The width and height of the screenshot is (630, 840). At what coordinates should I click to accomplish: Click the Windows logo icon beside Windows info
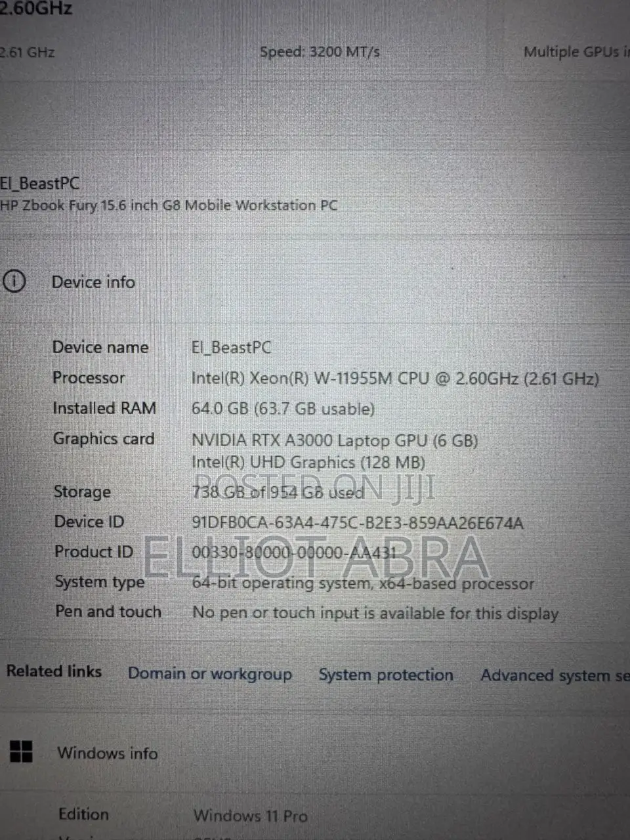[x=21, y=752]
